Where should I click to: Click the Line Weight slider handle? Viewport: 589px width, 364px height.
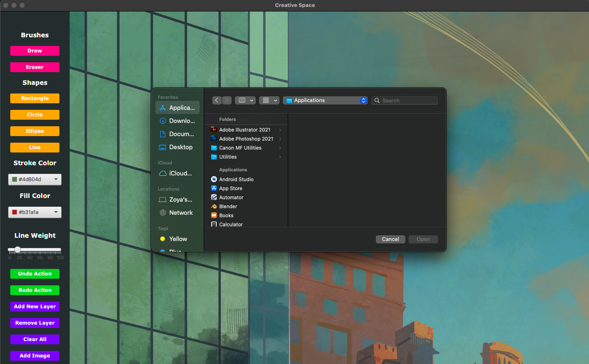18,250
